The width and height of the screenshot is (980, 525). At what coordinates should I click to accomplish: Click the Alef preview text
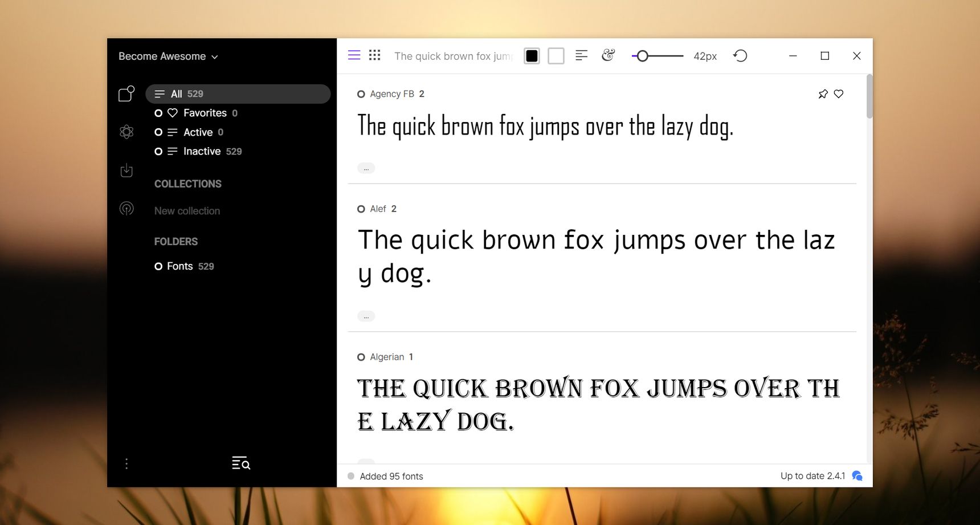click(x=596, y=257)
